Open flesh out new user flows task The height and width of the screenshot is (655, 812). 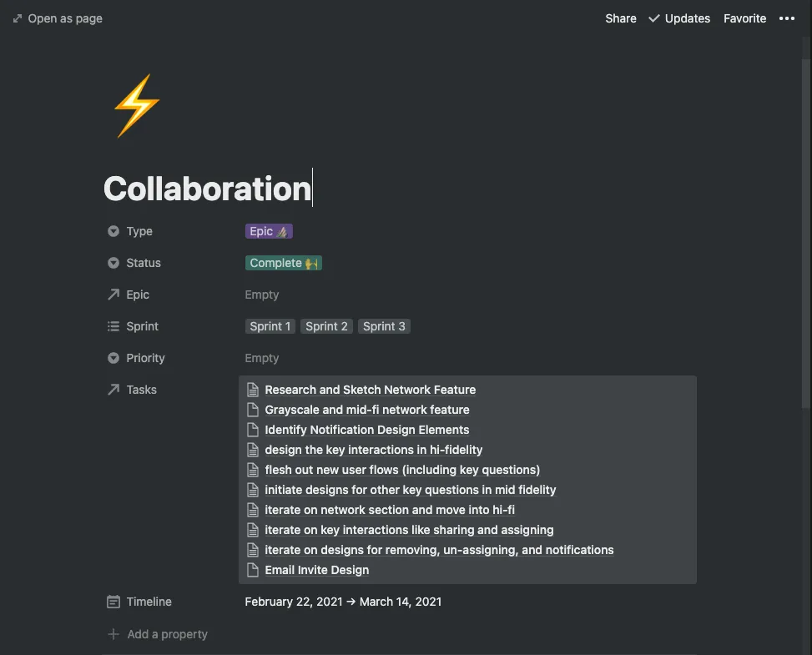point(402,470)
